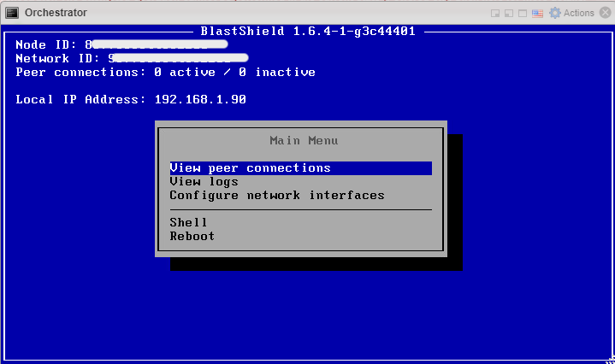Click the US flag keyboard layout icon
Image resolution: width=615 pixels, height=364 pixels.
pos(537,13)
